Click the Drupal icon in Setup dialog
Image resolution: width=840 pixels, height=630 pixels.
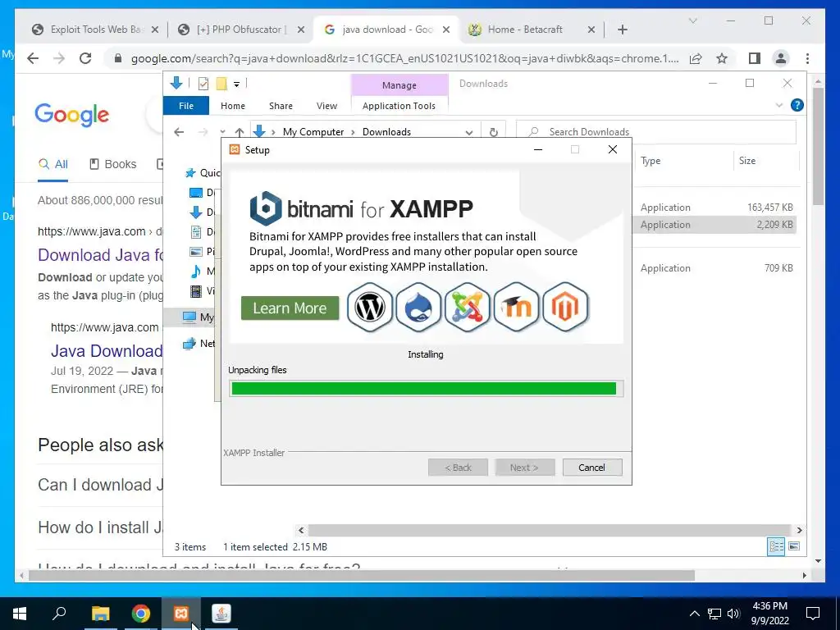click(x=418, y=308)
